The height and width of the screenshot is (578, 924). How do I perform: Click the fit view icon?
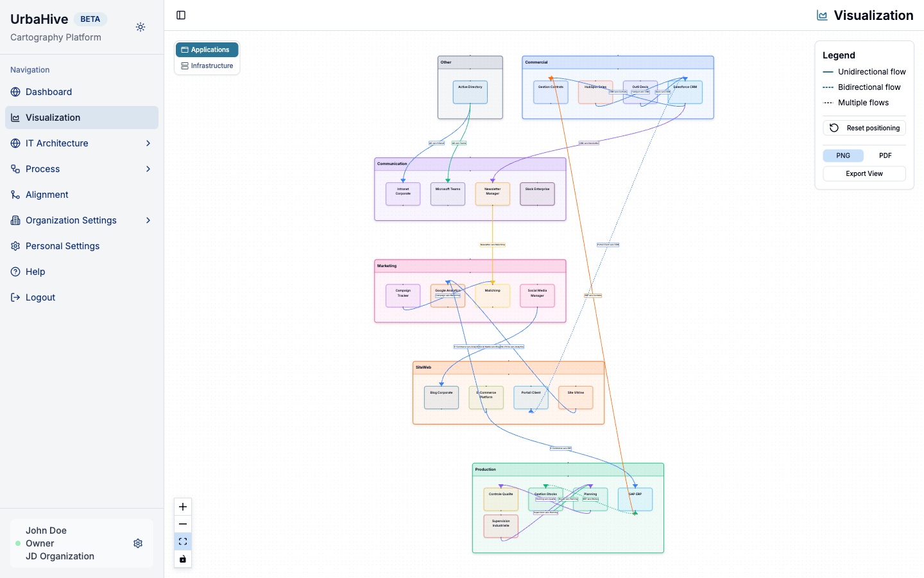(x=183, y=541)
